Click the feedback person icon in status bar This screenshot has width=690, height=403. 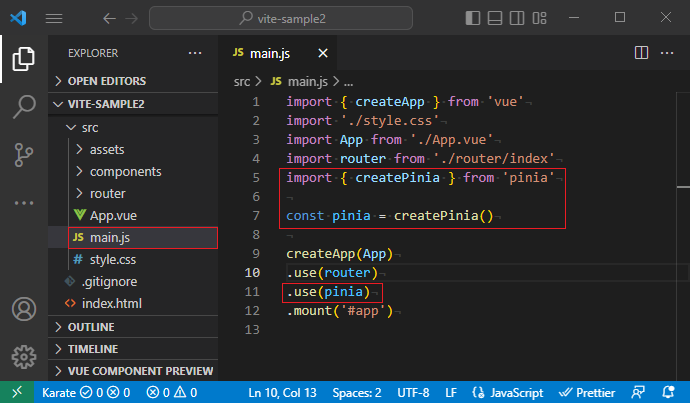638,392
